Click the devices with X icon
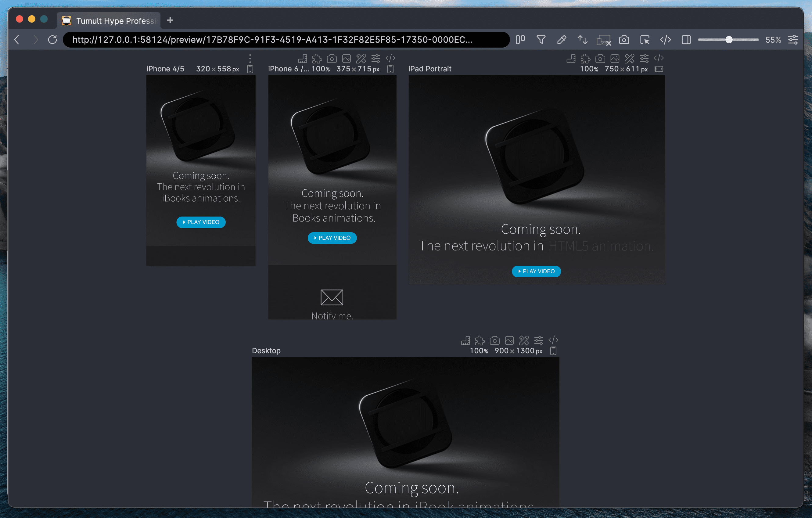 click(604, 40)
